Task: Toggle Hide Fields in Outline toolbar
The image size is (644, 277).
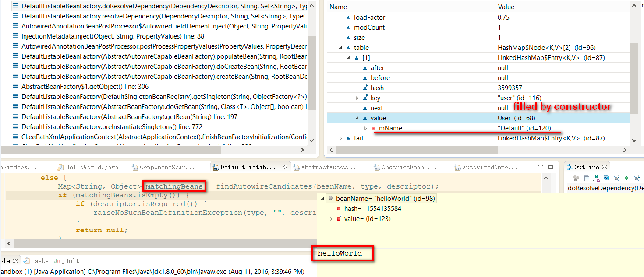Action: [606, 178]
